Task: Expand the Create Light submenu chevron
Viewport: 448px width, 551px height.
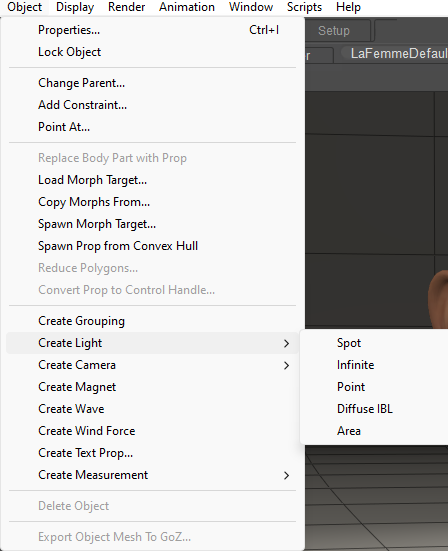Action: [286, 343]
